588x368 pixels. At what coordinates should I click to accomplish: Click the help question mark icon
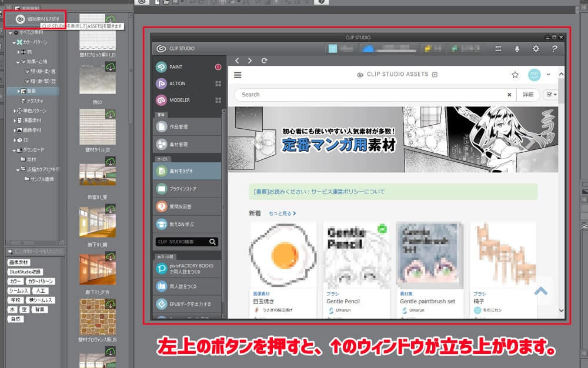pos(554,49)
